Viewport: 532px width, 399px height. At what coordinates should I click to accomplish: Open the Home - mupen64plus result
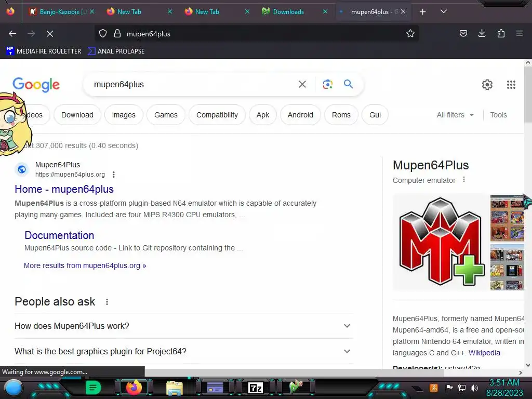pyautogui.click(x=64, y=189)
